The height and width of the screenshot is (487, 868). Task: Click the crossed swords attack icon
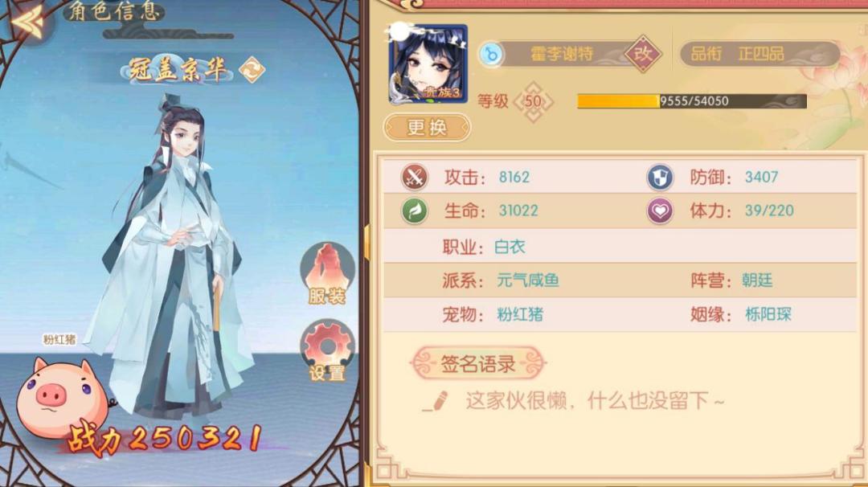415,177
